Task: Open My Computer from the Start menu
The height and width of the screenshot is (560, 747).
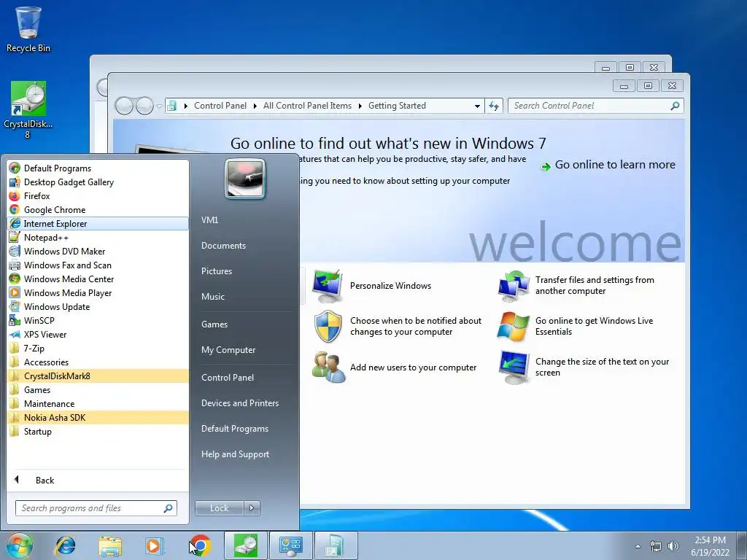Action: coord(228,349)
